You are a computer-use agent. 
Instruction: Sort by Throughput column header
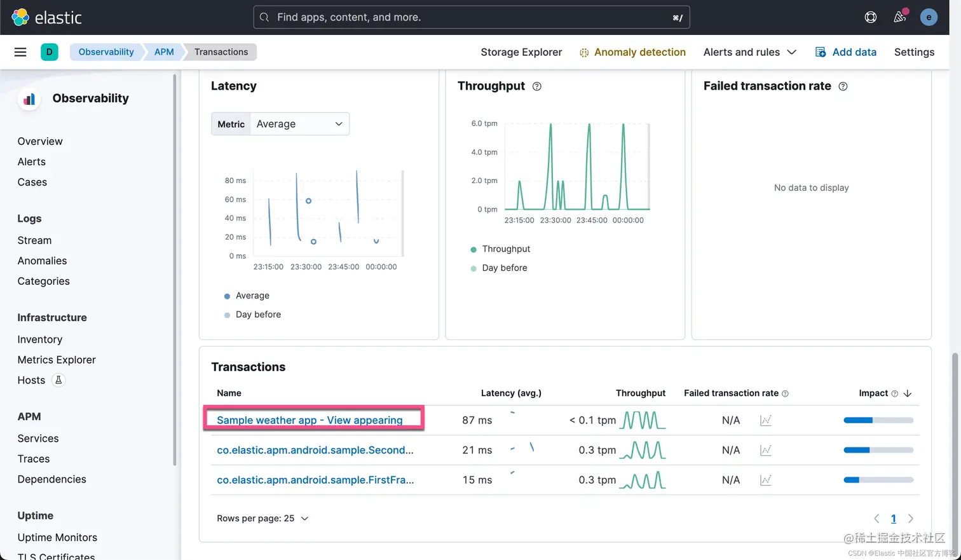tap(641, 393)
